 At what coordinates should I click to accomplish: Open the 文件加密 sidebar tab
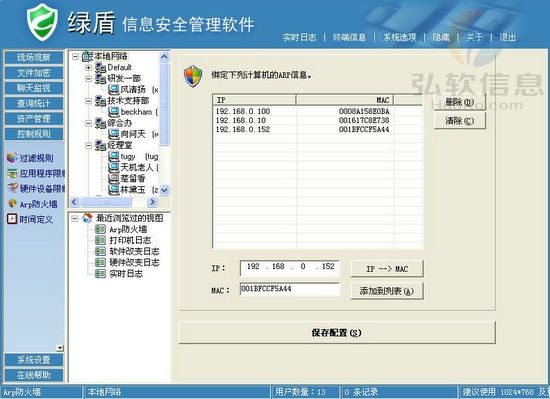pos(34,73)
